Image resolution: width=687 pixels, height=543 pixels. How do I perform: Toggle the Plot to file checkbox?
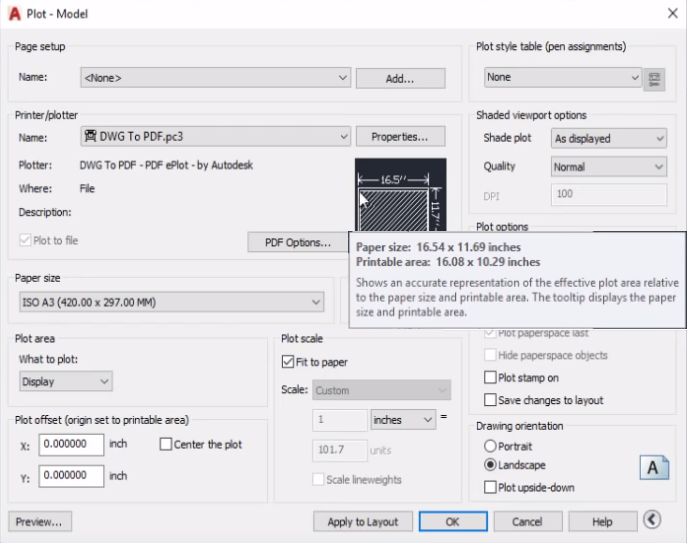point(25,240)
